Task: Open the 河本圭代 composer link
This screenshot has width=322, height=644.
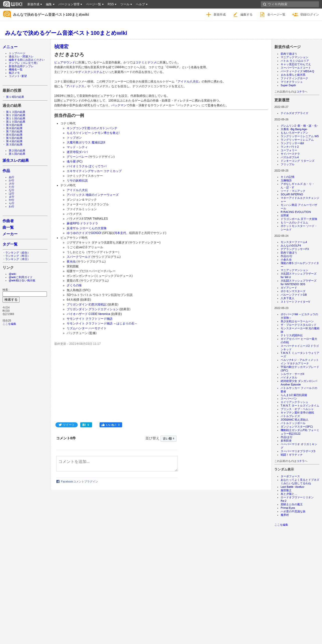Action: [120, 233]
